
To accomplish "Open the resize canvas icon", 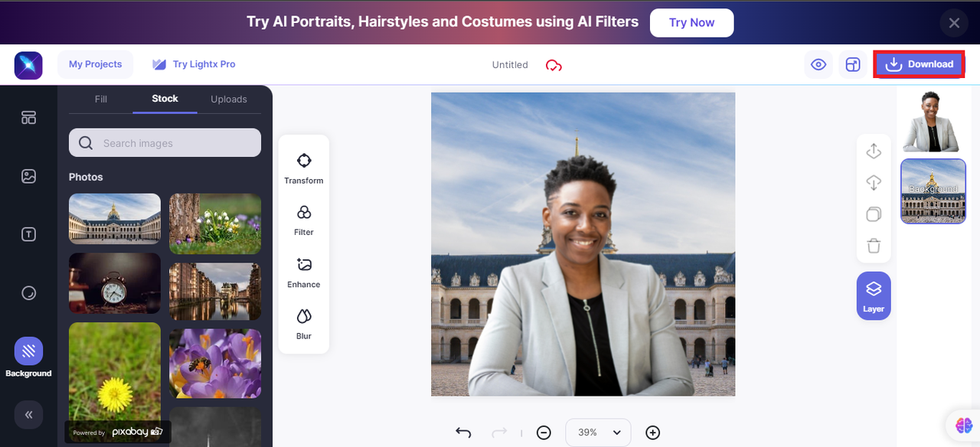I will (x=853, y=64).
